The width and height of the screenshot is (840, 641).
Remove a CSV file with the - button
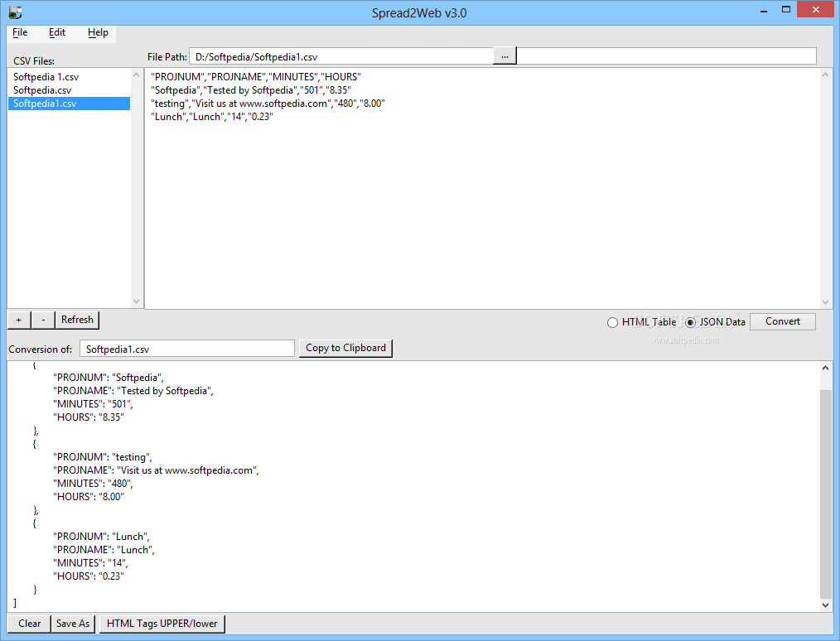[43, 320]
